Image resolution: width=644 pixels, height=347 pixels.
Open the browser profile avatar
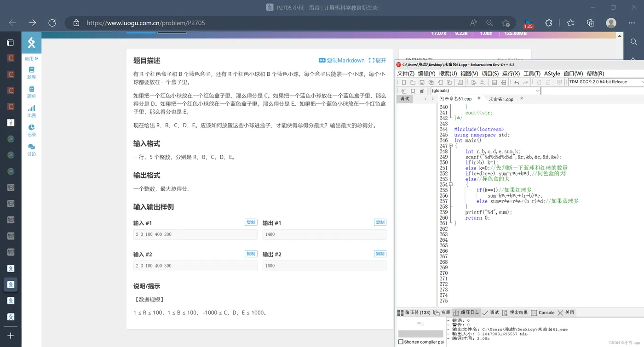click(x=611, y=23)
